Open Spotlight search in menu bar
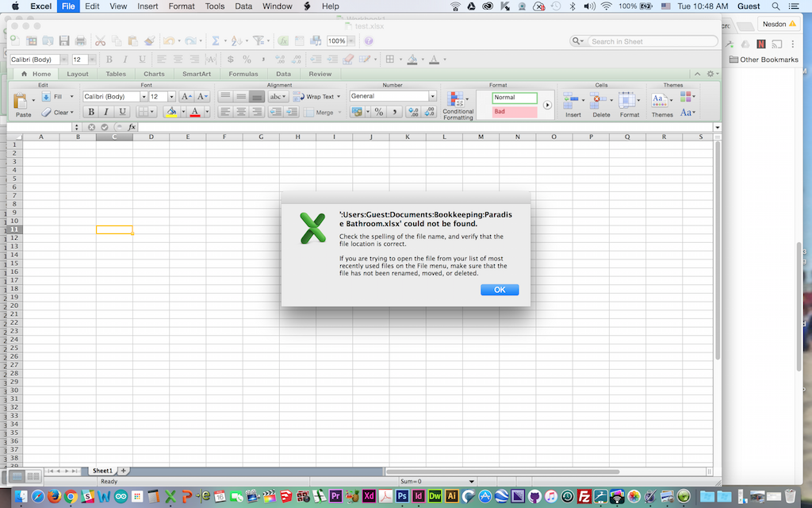 point(776,6)
